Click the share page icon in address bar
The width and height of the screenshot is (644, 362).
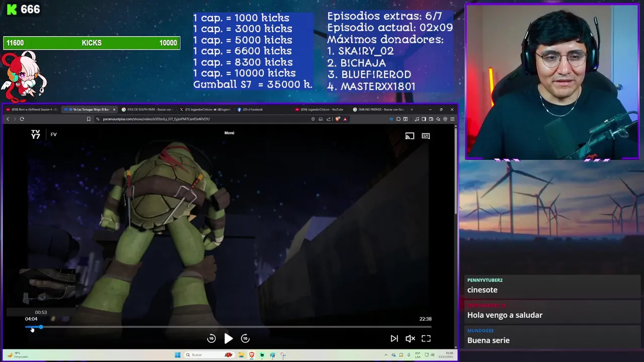click(329, 119)
